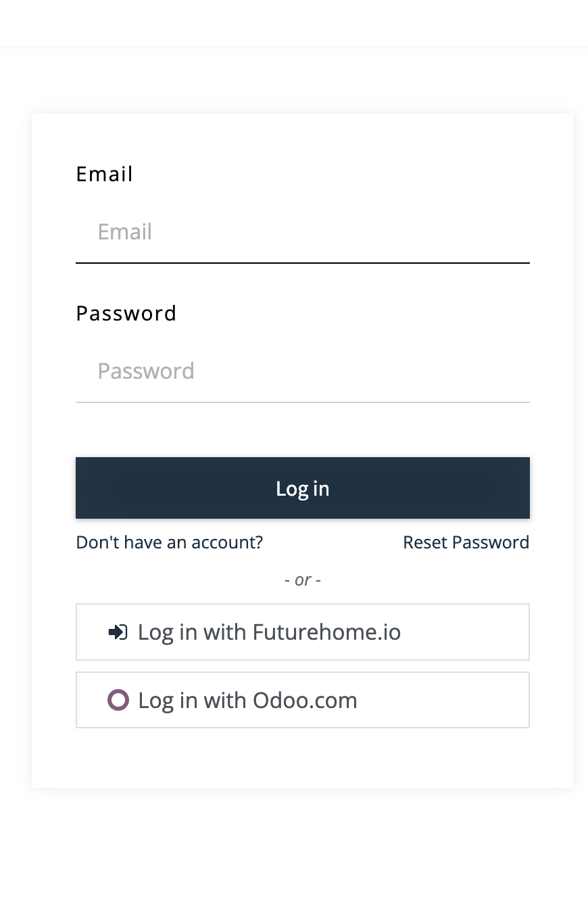The image size is (588, 917).
Task: Choose Log in with Odoo.com
Action: point(303,700)
